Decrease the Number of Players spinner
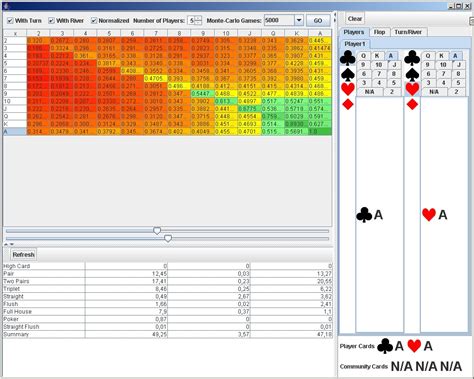This screenshot has width=474, height=379. (x=198, y=23)
